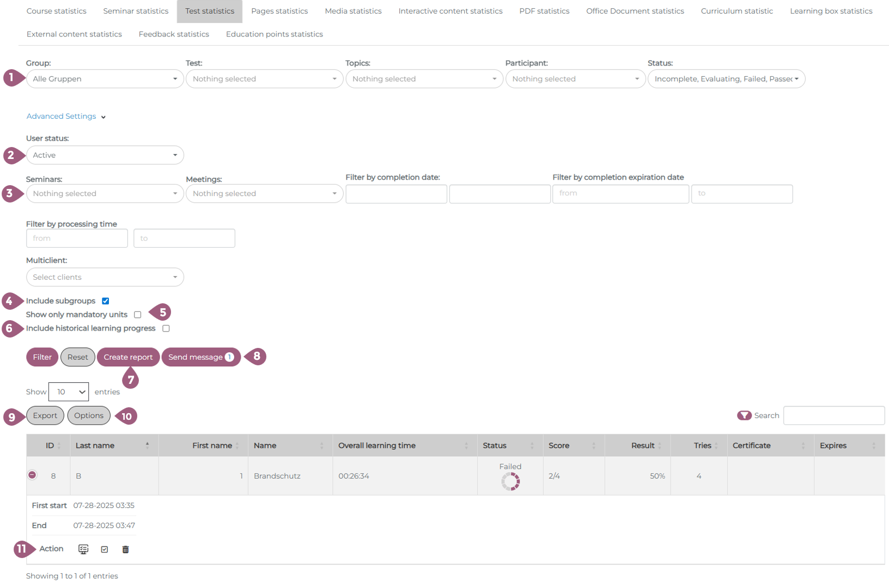The image size is (889, 588).
Task: Open the Group dropdown showing Alle Gruppen
Action: pyautogui.click(x=105, y=79)
